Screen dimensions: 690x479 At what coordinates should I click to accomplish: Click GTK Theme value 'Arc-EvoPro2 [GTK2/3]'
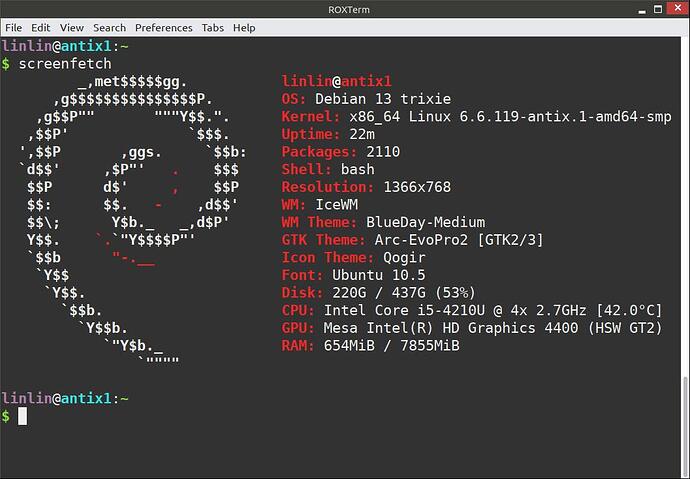459,240
